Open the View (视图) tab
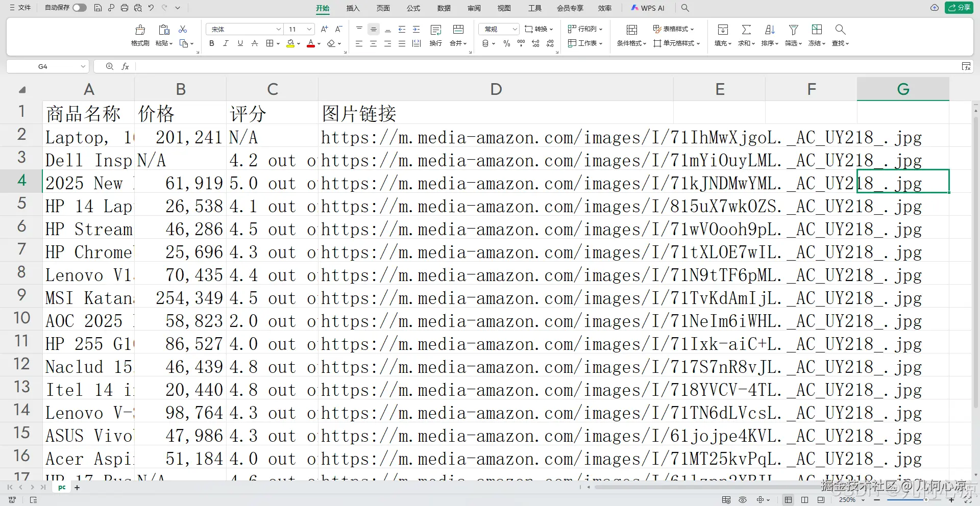980x506 pixels. click(x=504, y=8)
